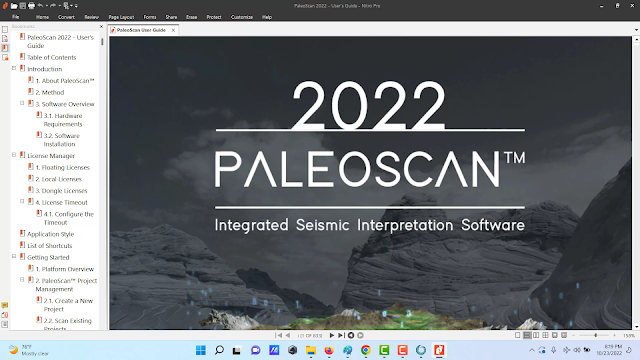The image size is (640, 360).
Task: Click the Print icon in quick access toolbar
Action: point(31,6)
